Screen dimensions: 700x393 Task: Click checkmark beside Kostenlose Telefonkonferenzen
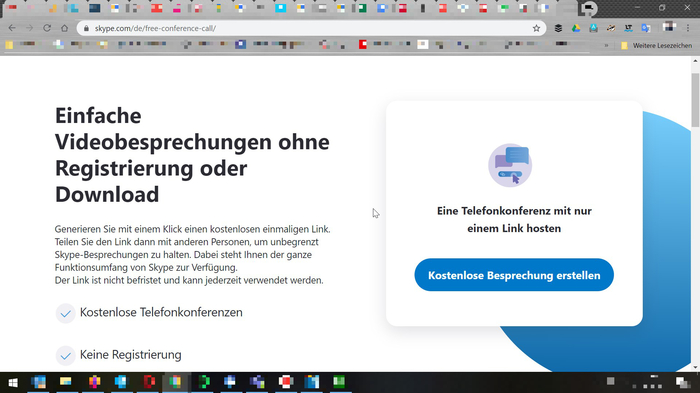(66, 314)
